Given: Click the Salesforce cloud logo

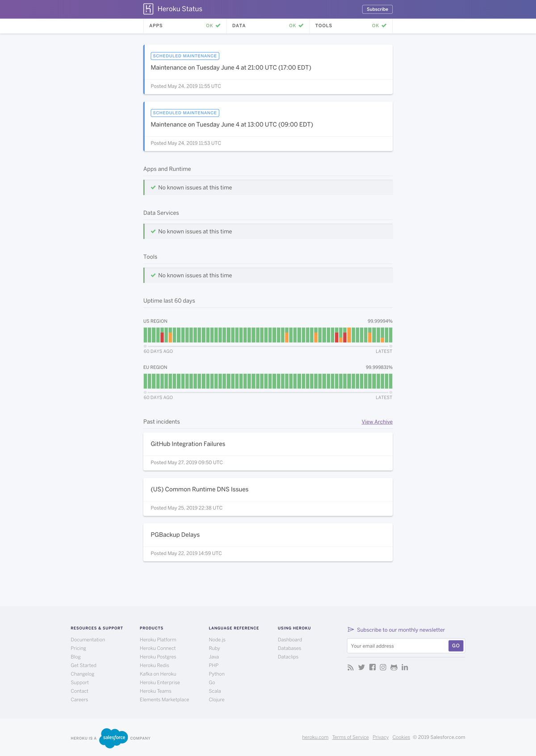Looking at the screenshot, I should coord(114,738).
